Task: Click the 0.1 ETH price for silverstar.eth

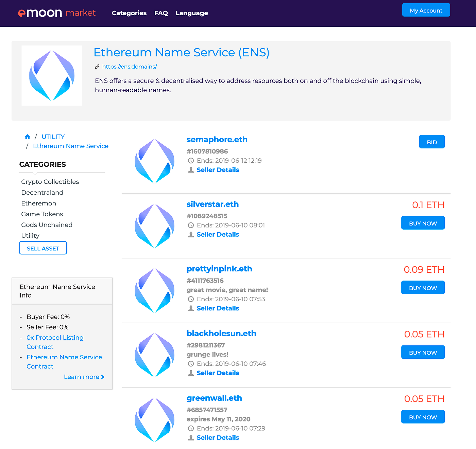Action: coord(428,205)
